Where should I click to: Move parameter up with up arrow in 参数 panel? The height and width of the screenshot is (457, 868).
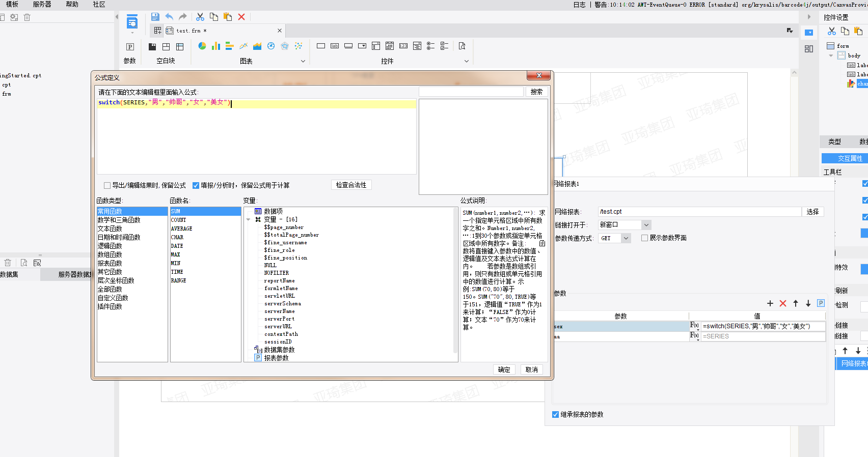click(x=796, y=303)
